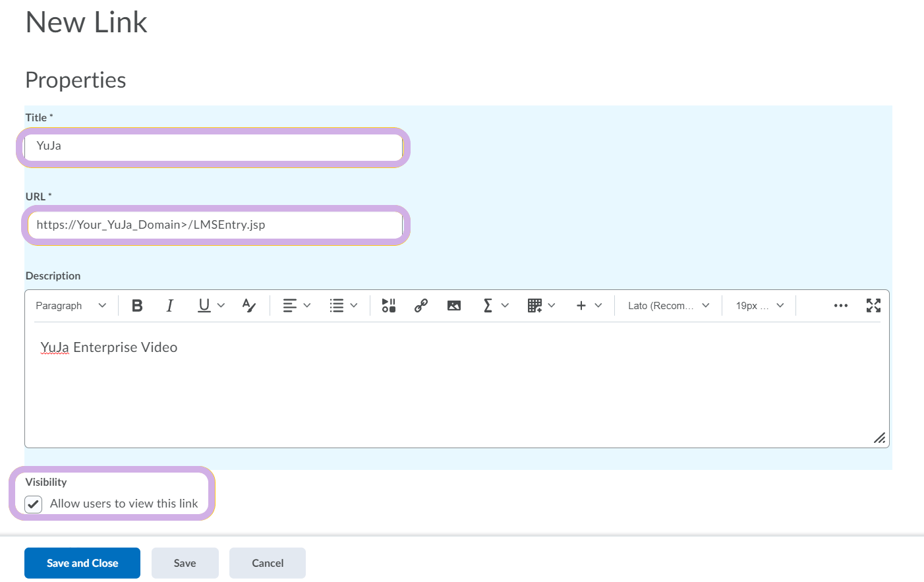Click the 'Visibility' label
The image size is (924, 582).
tap(46, 482)
